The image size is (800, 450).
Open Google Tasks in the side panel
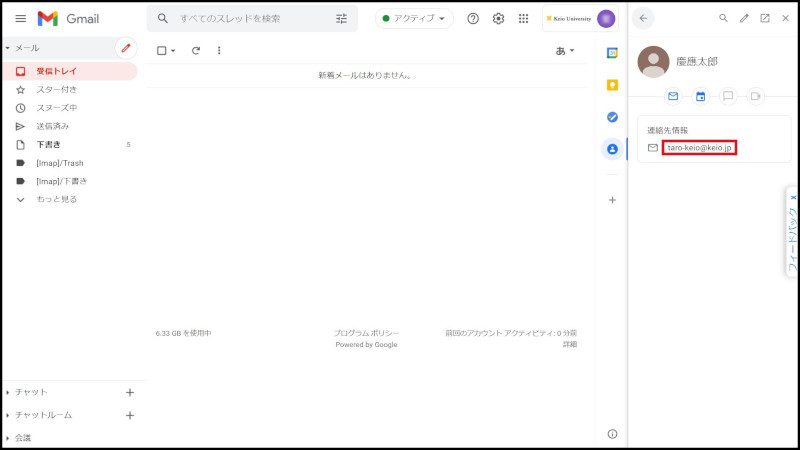[x=612, y=117]
